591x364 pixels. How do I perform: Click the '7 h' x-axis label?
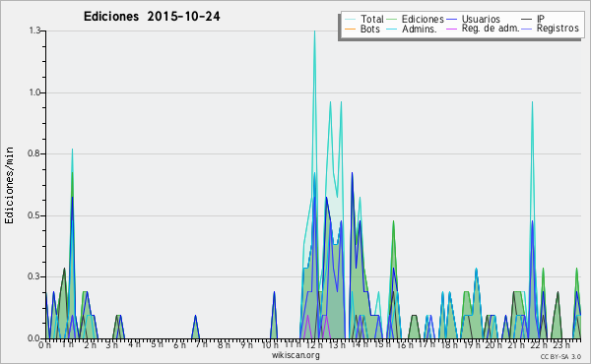pos(201,344)
